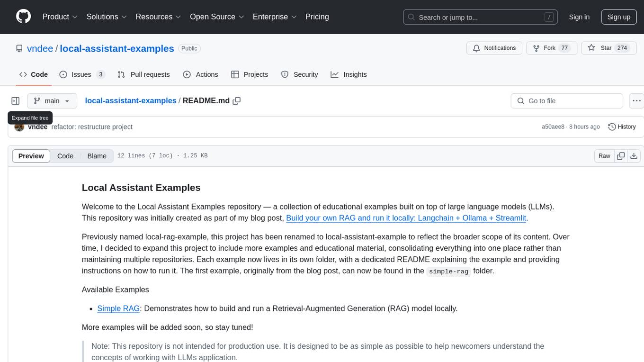
Task: Click the Public visibility label
Action: pyautogui.click(x=189, y=48)
